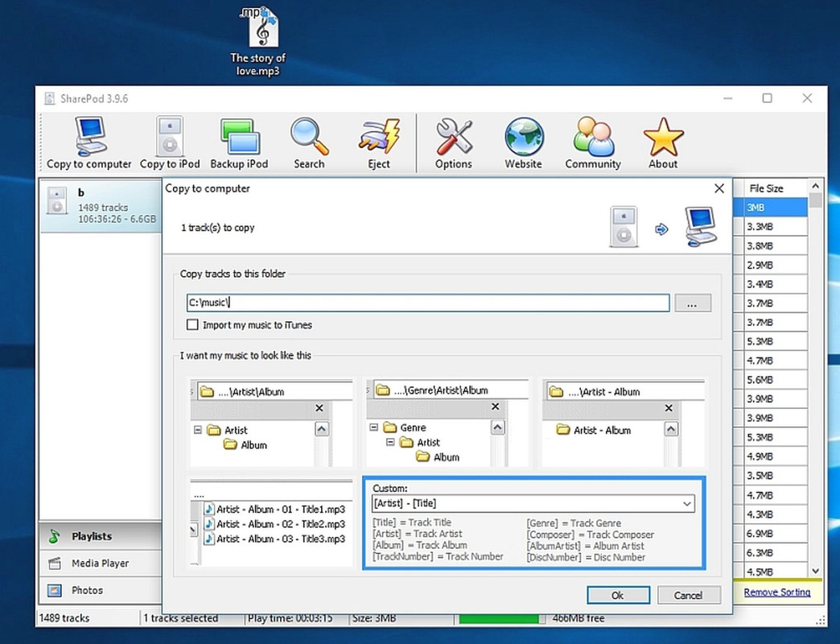Choose the ....\Artist - Album layout option
This screenshot has width=840, height=644.
[624, 422]
